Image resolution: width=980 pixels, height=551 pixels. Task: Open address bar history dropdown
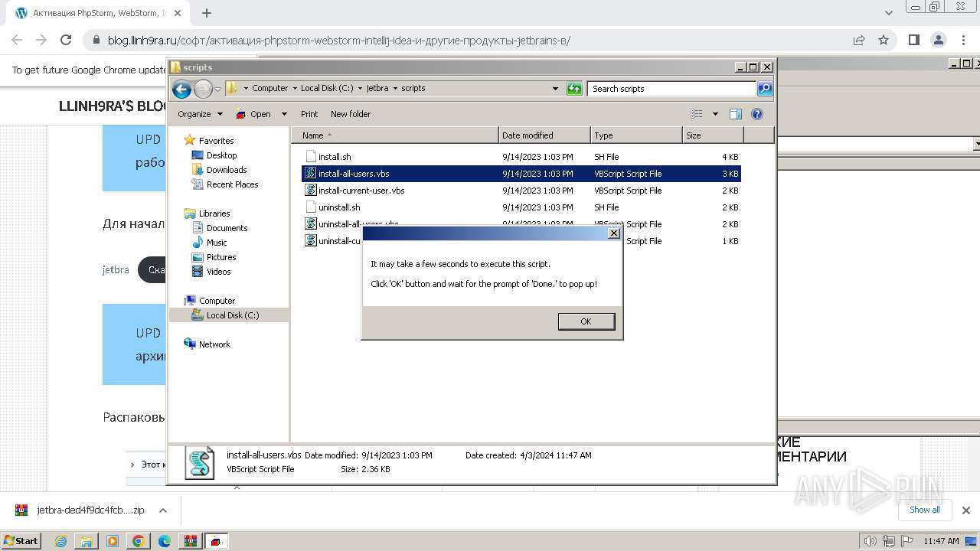tap(556, 89)
